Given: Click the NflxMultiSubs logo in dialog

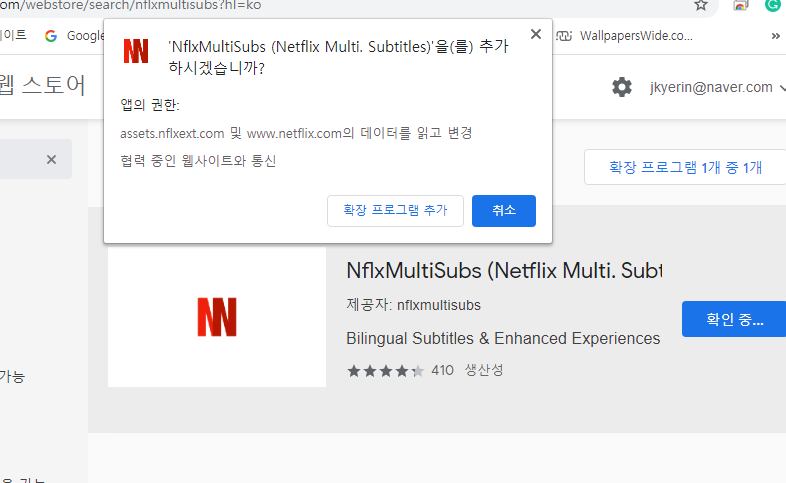Looking at the screenshot, I should pos(136,51).
